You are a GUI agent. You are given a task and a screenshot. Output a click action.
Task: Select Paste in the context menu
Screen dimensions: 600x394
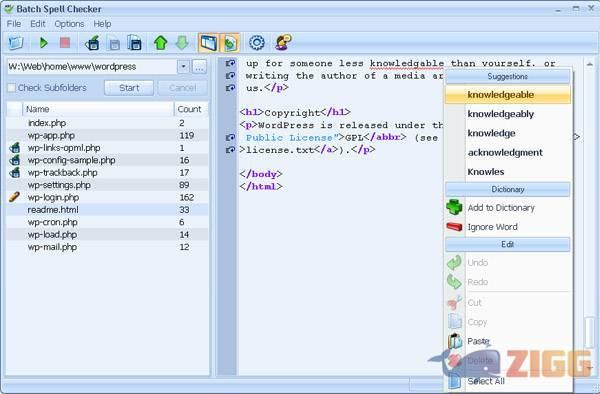pyautogui.click(x=478, y=341)
